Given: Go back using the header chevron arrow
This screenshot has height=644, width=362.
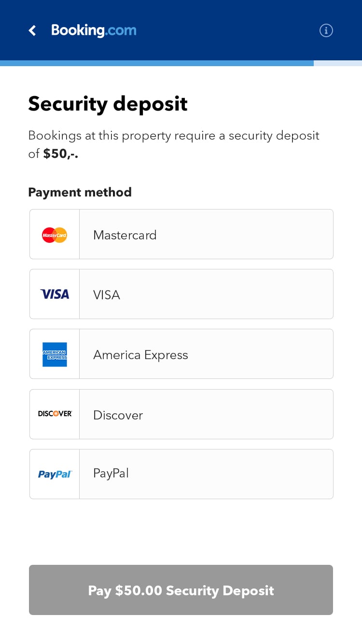Looking at the screenshot, I should point(32,31).
